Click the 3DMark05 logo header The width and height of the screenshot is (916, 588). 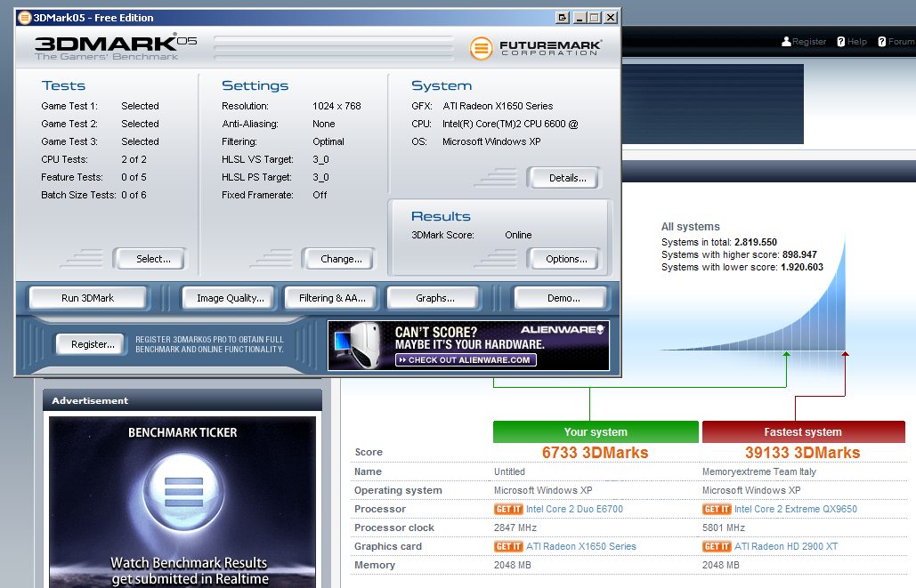(115, 47)
